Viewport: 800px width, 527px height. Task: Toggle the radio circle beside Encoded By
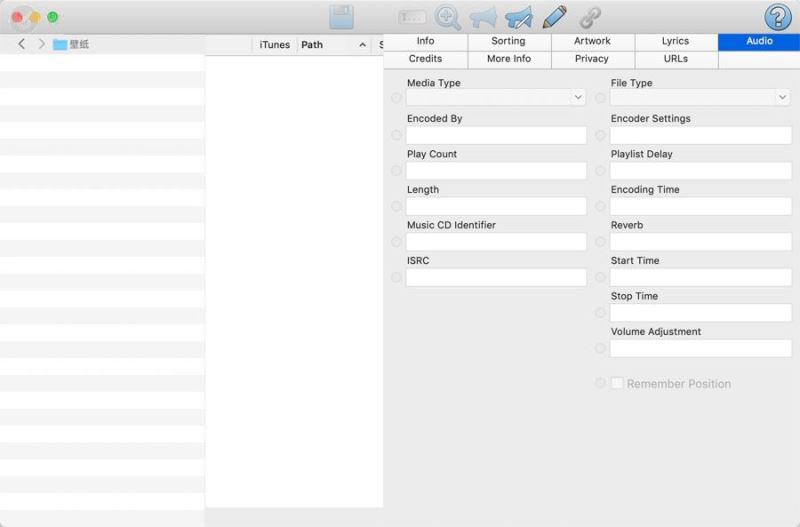coord(396,135)
